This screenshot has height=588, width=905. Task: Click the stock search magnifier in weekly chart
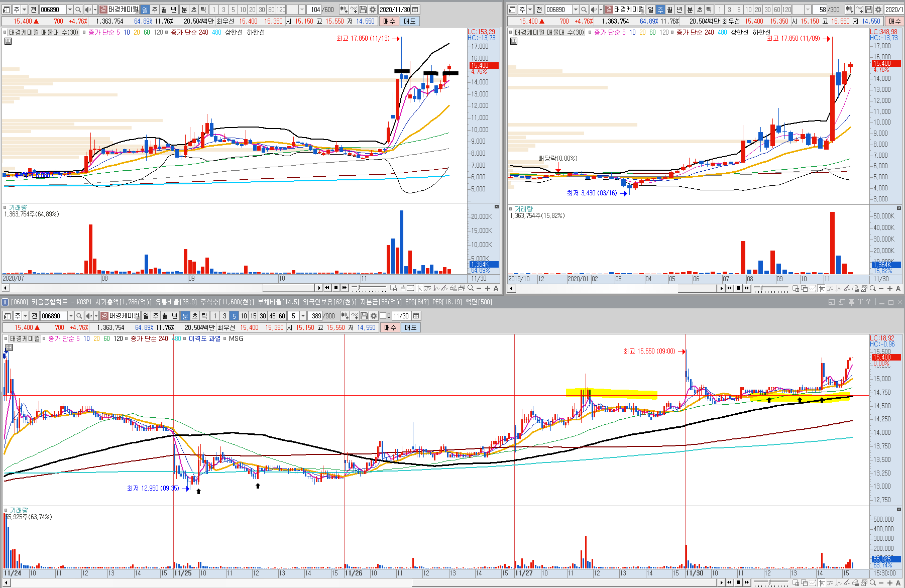pyautogui.click(x=584, y=10)
